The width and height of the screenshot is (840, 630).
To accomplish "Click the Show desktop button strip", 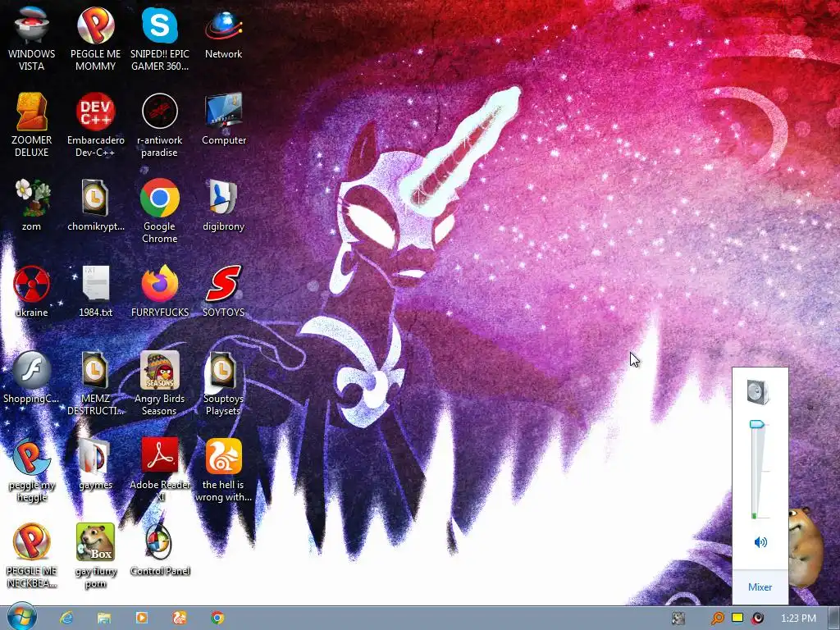I will tap(834, 619).
